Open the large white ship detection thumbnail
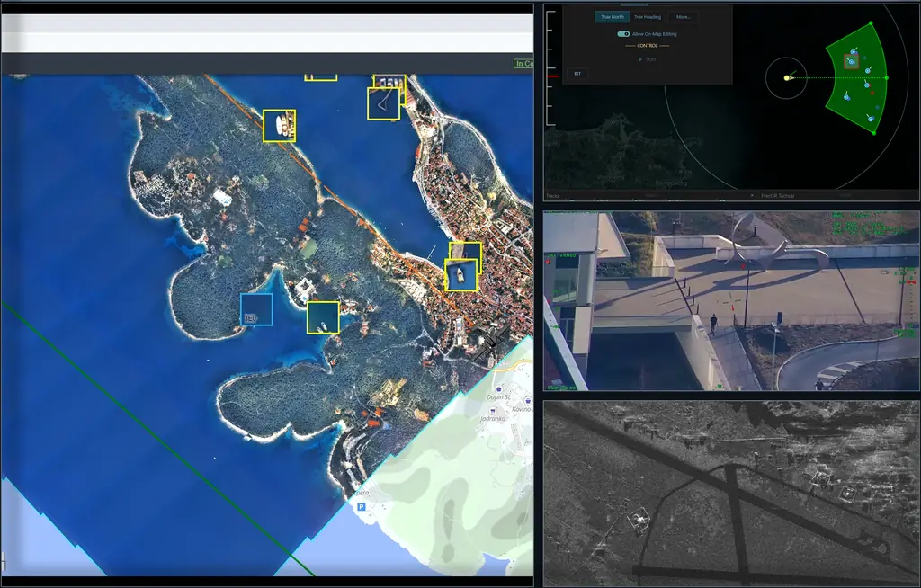 point(279,126)
